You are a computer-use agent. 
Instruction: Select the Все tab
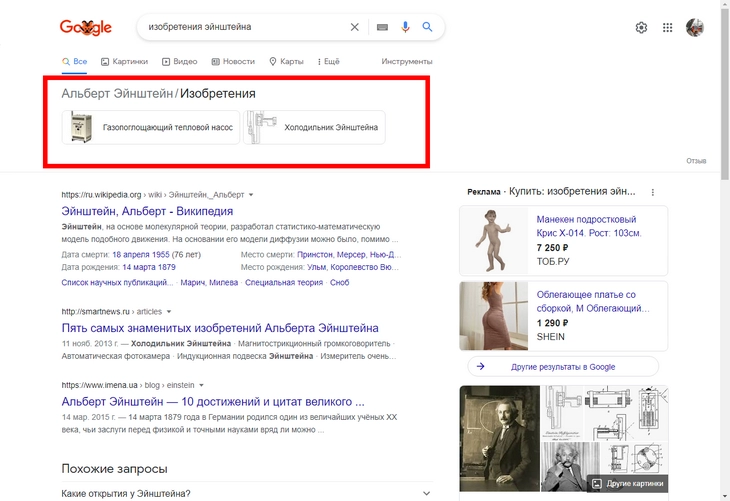[74, 61]
